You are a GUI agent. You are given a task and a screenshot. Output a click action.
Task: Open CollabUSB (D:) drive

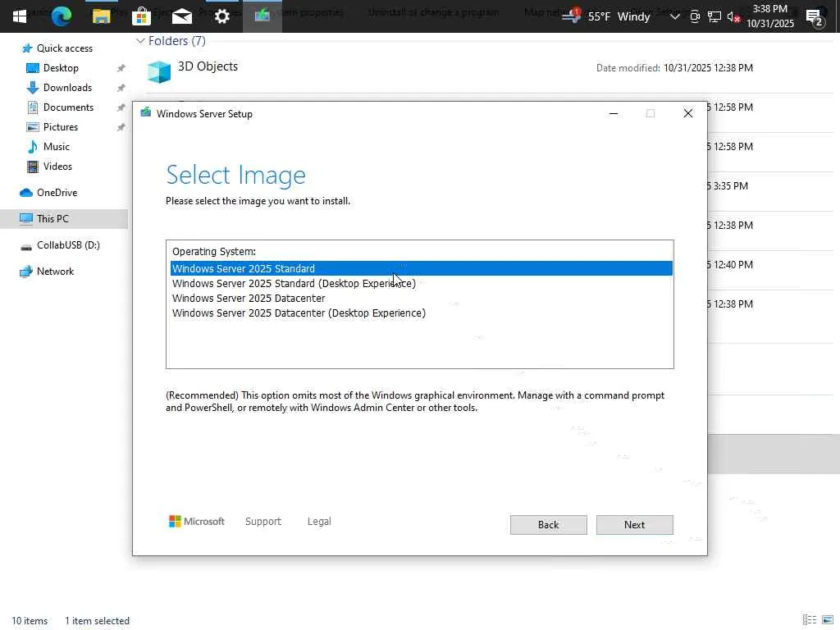click(x=68, y=245)
